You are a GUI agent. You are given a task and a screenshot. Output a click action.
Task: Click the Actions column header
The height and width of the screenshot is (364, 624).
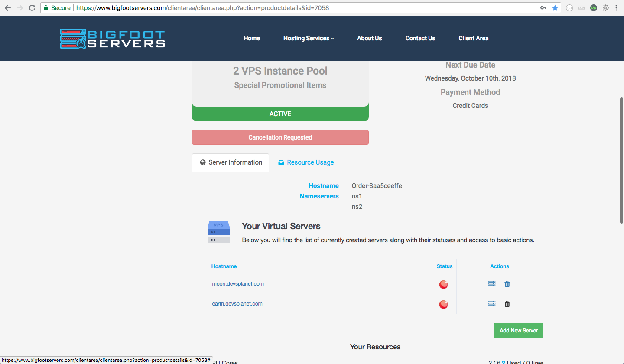click(500, 266)
